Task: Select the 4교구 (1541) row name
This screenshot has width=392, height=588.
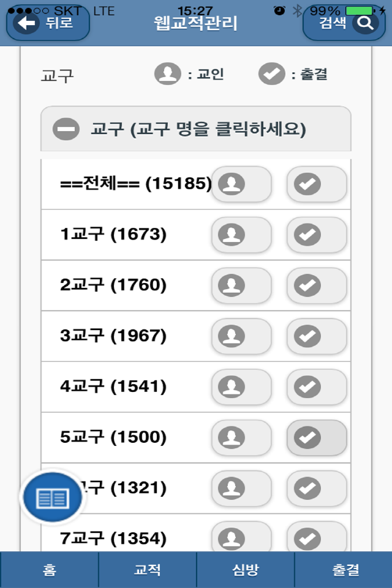Action: [113, 386]
